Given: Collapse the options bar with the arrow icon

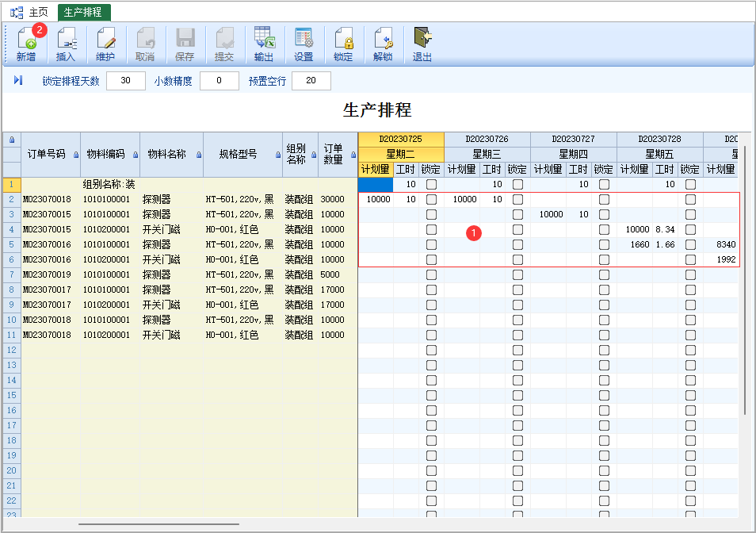Looking at the screenshot, I should [18, 81].
